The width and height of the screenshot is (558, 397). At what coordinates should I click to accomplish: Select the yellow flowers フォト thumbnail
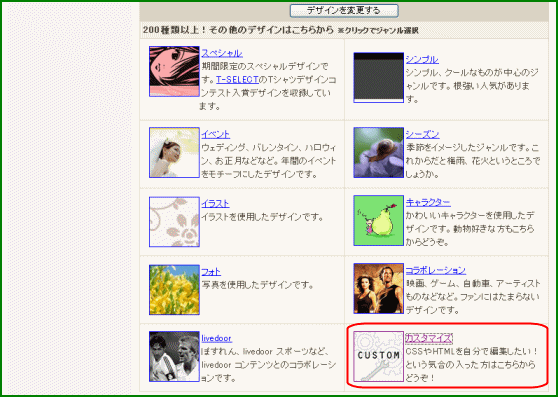pyautogui.click(x=174, y=290)
